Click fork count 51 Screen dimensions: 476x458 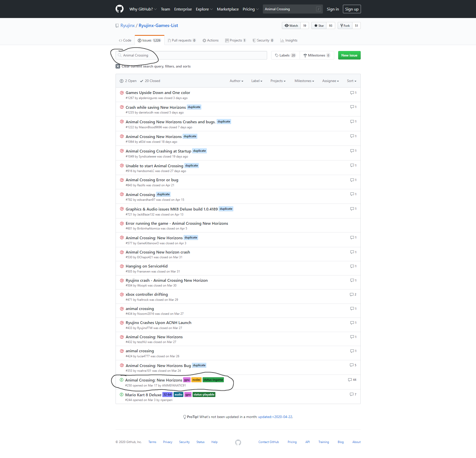(356, 26)
